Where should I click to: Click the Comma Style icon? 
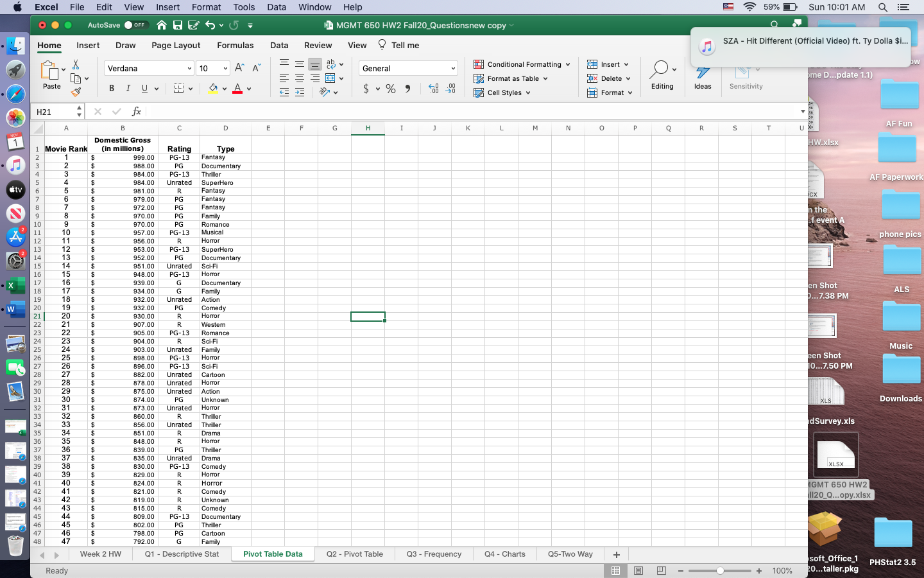click(407, 89)
